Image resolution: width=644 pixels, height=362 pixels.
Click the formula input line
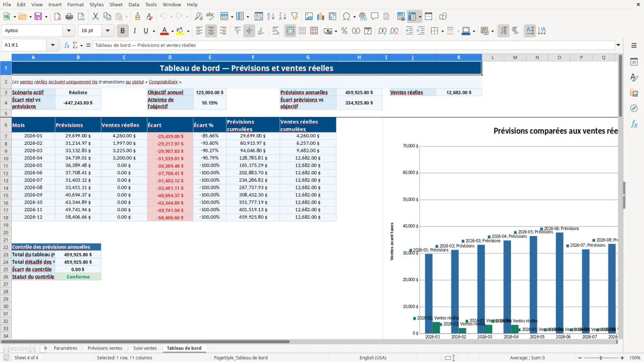[354, 46]
